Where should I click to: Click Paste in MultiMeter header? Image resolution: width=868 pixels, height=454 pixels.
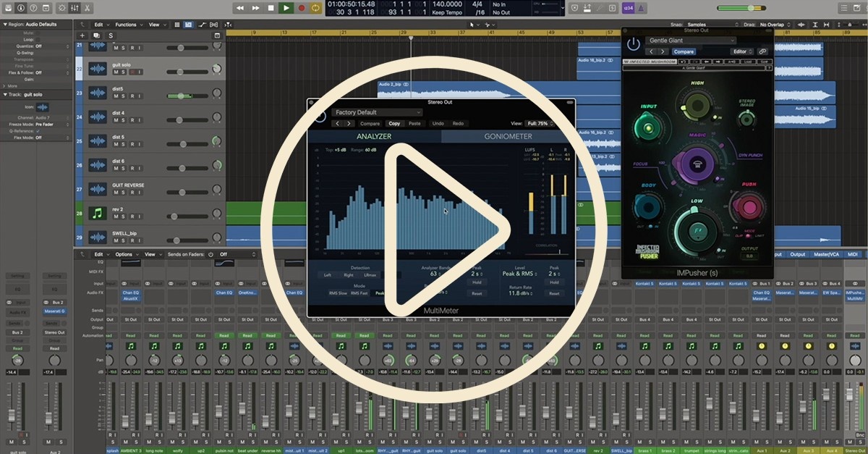414,123
